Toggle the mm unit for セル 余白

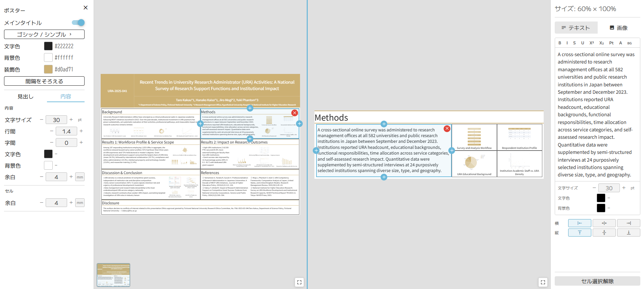(80, 203)
